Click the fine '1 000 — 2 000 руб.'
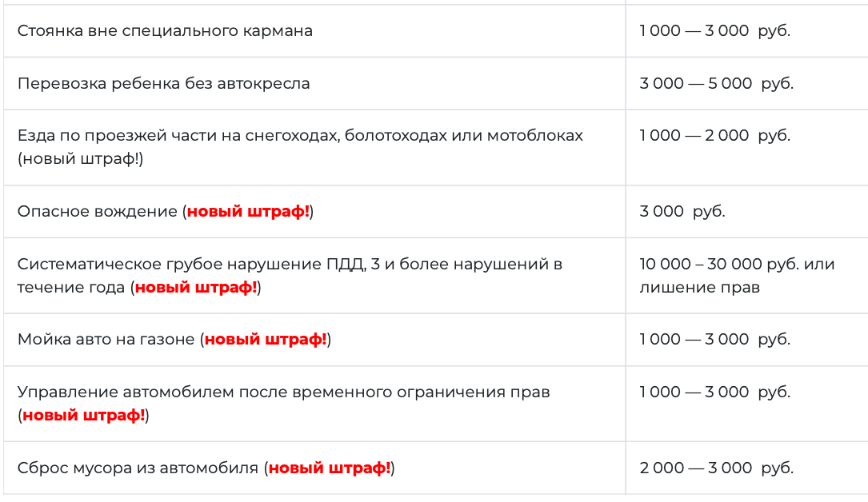868x502 pixels. tap(714, 135)
